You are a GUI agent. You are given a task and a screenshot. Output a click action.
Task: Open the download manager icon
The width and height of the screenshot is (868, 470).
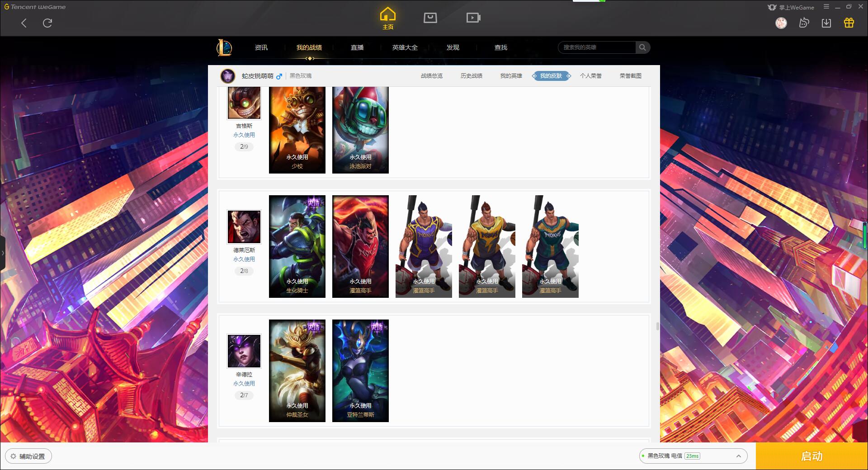click(x=826, y=23)
